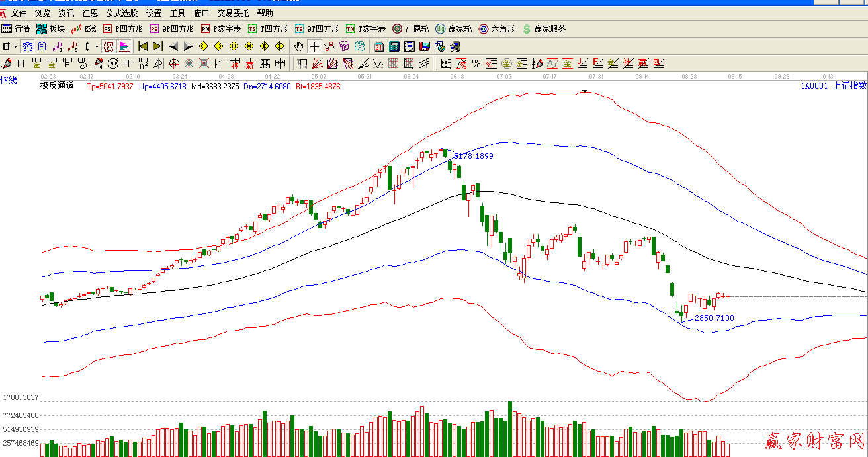Click the hand pan tool icon
Image resolution: width=868 pixels, height=457 pixels.
click(298, 46)
